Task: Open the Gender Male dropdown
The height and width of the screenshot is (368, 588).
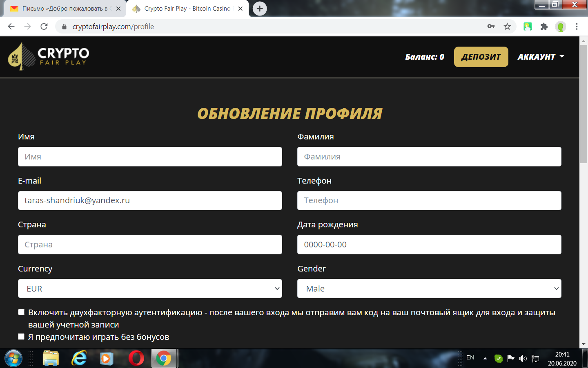Action: pos(429,289)
